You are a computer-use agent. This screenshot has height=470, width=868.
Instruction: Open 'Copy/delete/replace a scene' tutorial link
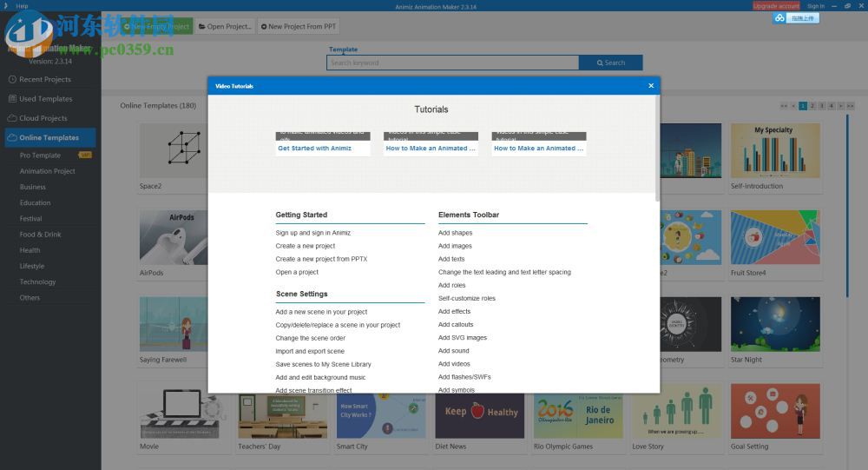pos(338,325)
